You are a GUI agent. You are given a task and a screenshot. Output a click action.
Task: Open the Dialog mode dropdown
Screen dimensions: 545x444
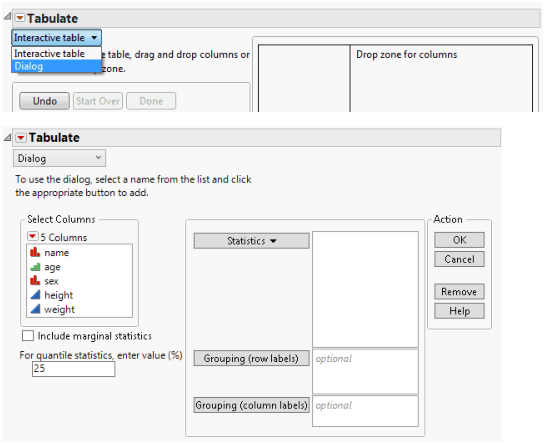point(59,158)
